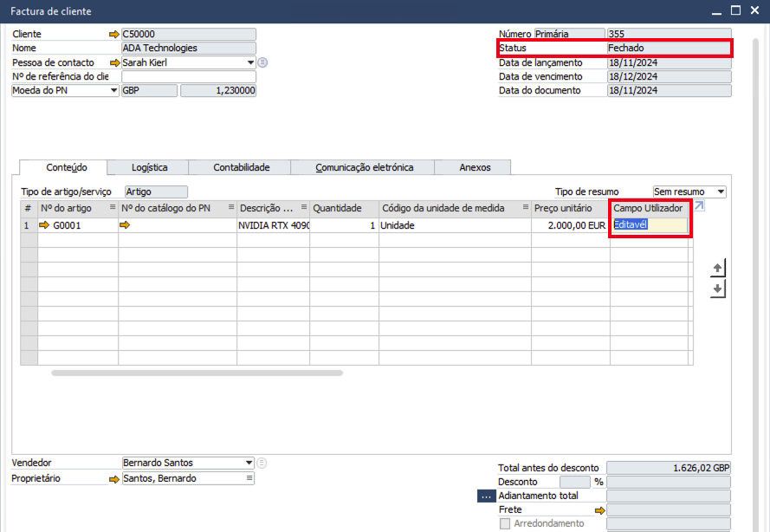Image resolution: width=770 pixels, height=532 pixels.
Task: Open the Moeda do PN dropdown
Action: point(113,90)
